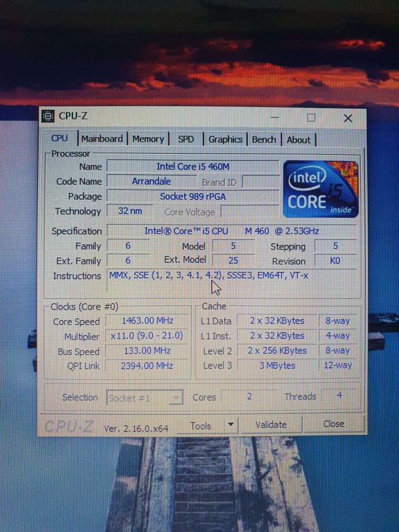Click the L1 Inst. '4-way' associativity value
The width and height of the screenshot is (399, 532).
coord(338,336)
